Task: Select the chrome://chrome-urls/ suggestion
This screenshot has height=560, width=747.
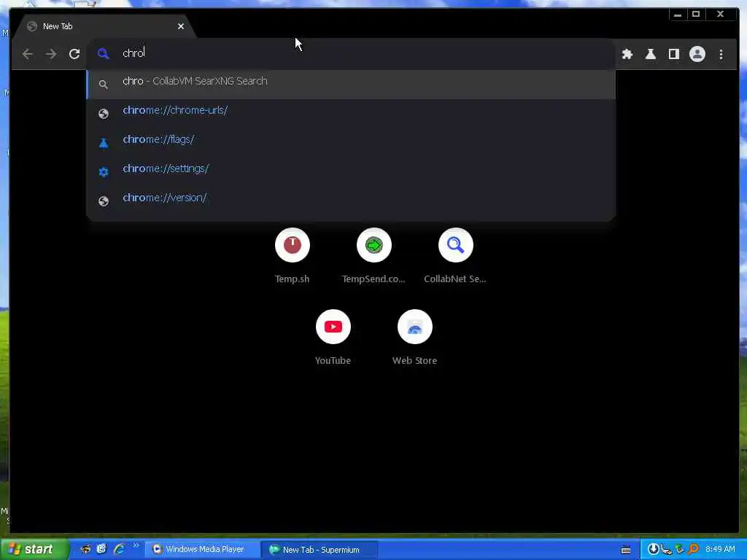Action: [x=352, y=113]
